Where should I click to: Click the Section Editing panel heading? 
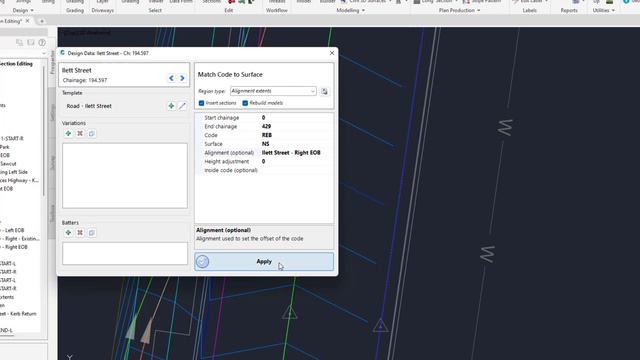(16, 64)
